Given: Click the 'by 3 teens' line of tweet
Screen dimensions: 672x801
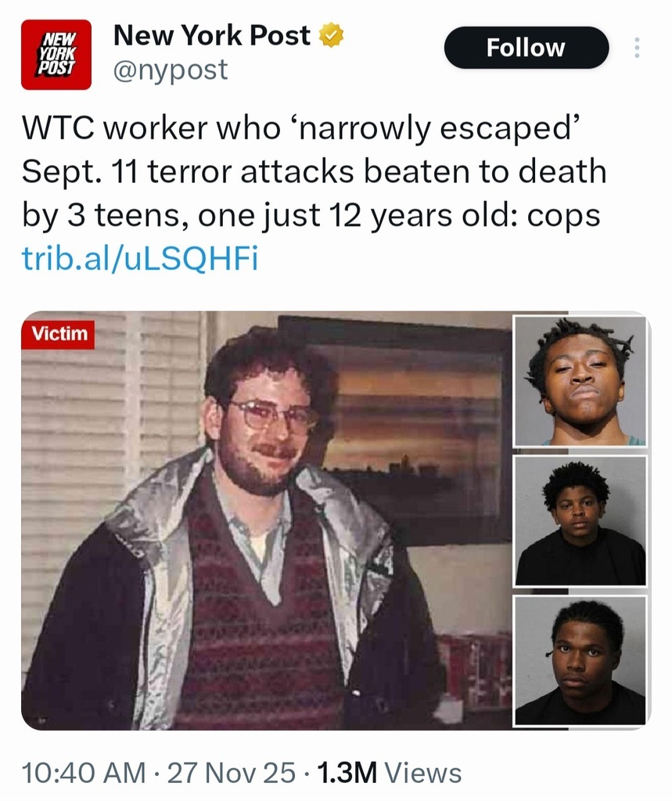Looking at the screenshot, I should coord(311,215).
